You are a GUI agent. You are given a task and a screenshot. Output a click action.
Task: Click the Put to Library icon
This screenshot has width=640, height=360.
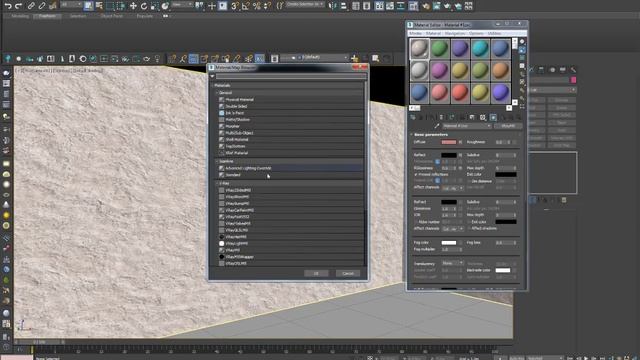pos(472,118)
